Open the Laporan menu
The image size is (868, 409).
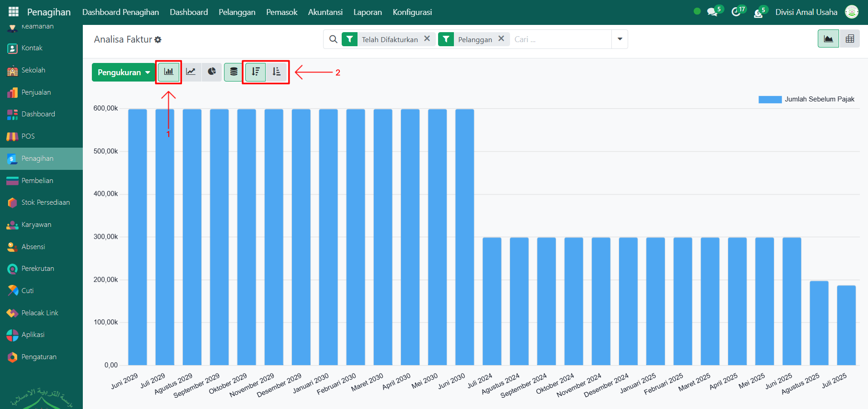coord(367,12)
